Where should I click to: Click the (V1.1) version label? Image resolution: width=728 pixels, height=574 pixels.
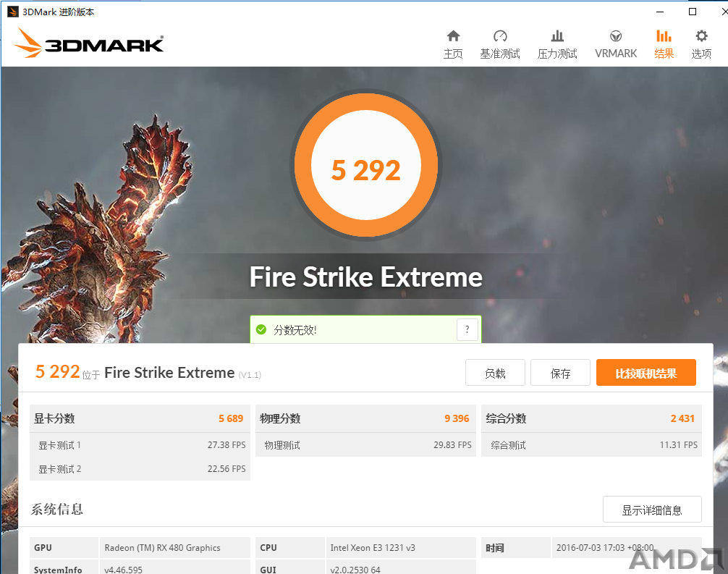(x=250, y=375)
